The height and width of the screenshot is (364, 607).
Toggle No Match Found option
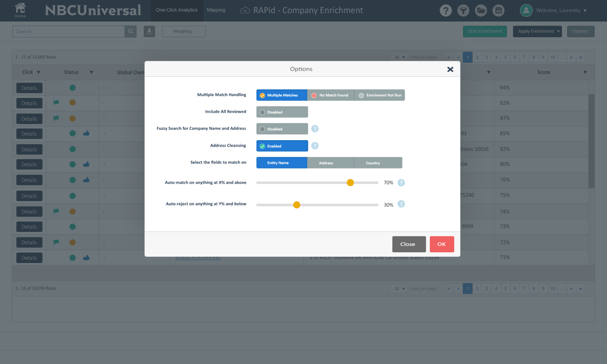(331, 95)
